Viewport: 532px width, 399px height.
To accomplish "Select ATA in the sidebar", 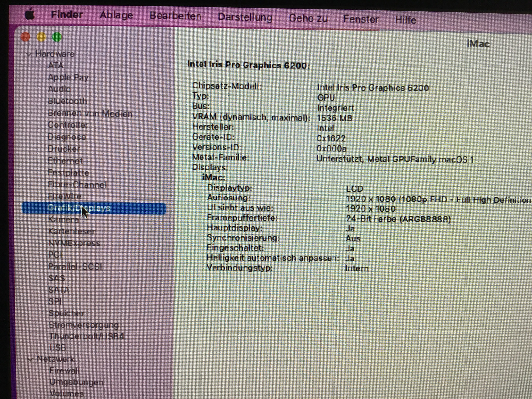I will click(x=56, y=66).
